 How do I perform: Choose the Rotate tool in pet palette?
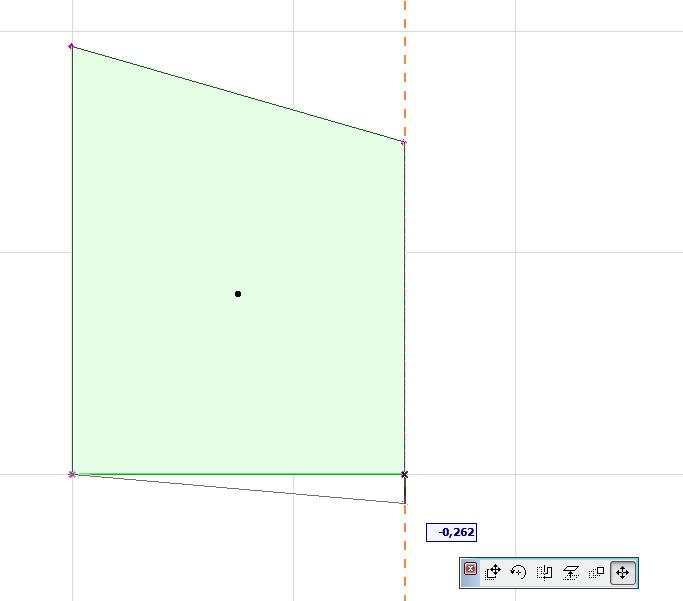click(x=518, y=572)
